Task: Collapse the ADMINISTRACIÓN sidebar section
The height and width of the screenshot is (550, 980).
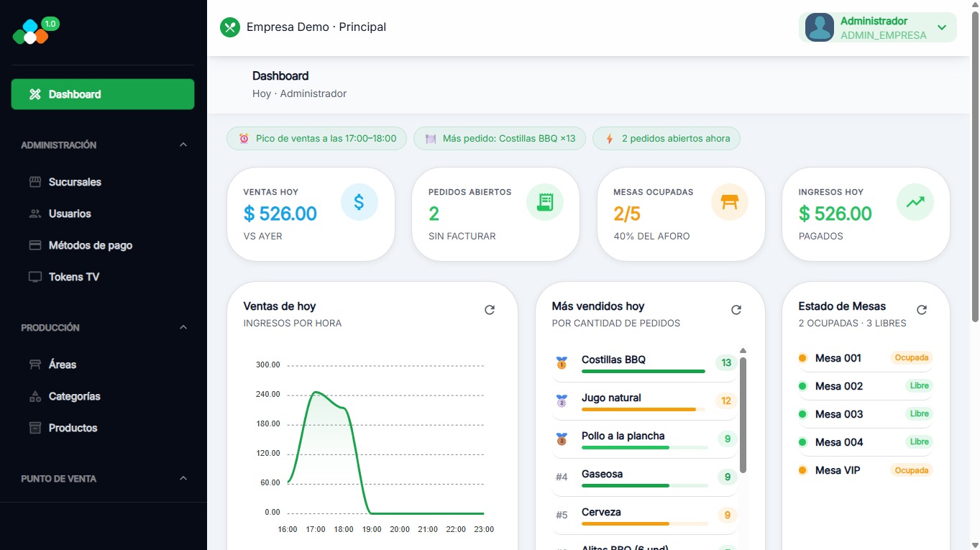Action: [183, 145]
